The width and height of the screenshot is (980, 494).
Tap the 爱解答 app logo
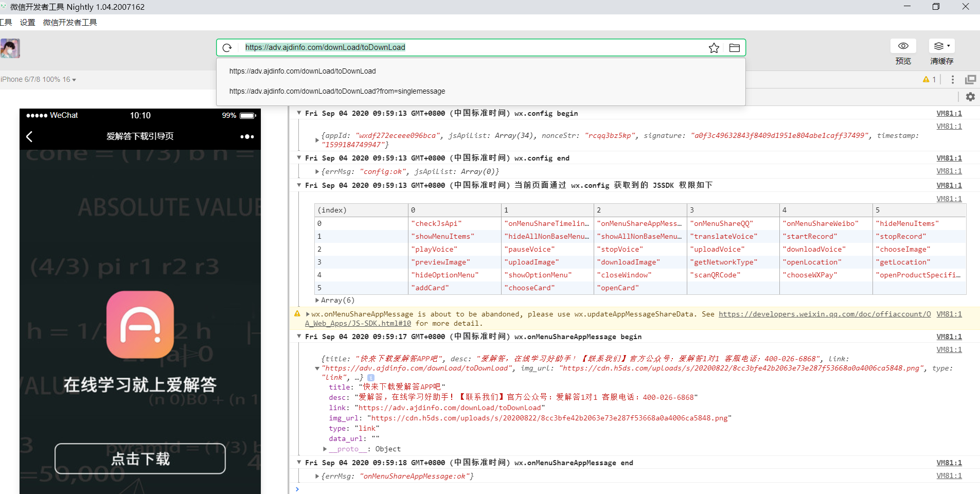point(140,325)
